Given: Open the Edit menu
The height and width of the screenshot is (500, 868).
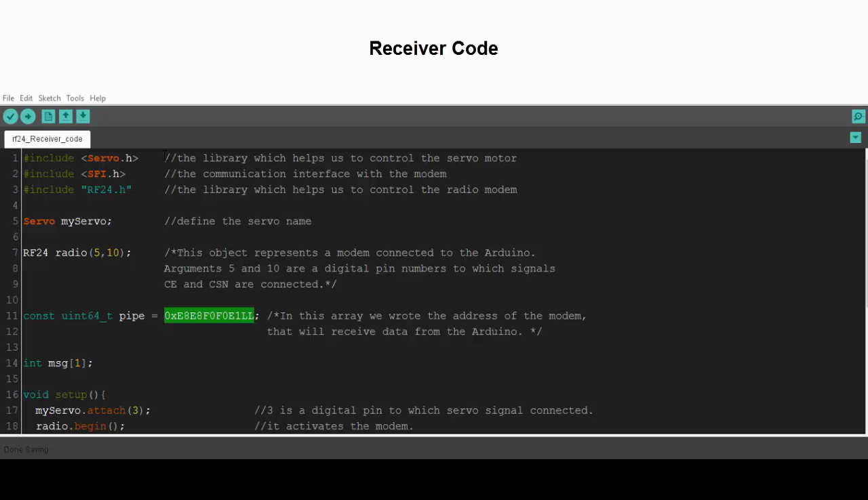Looking at the screenshot, I should point(26,98).
